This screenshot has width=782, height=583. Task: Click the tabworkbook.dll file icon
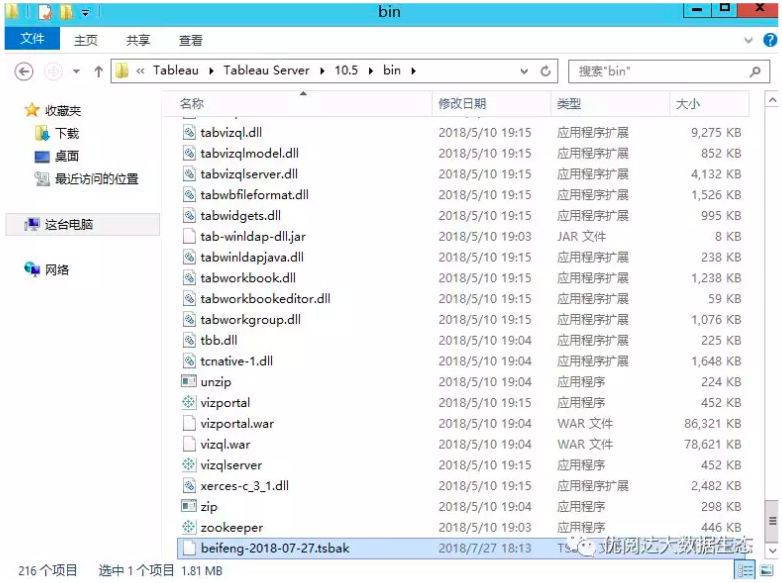pyautogui.click(x=189, y=278)
